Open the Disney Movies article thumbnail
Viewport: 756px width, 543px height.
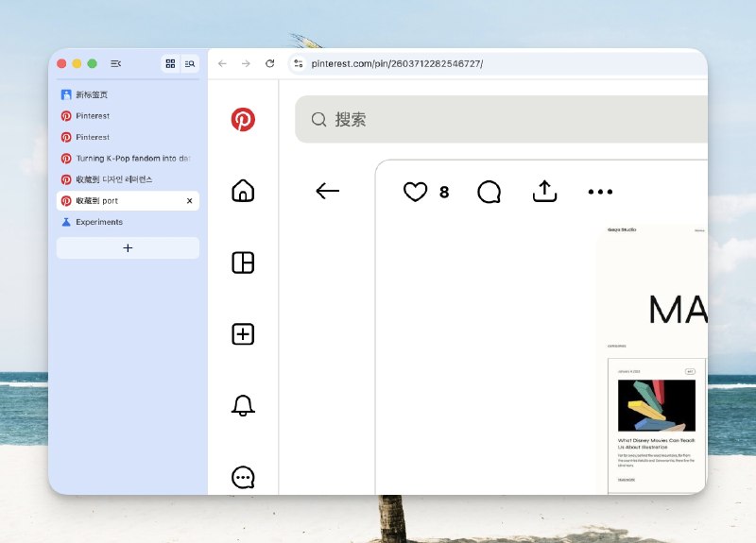tap(657, 405)
